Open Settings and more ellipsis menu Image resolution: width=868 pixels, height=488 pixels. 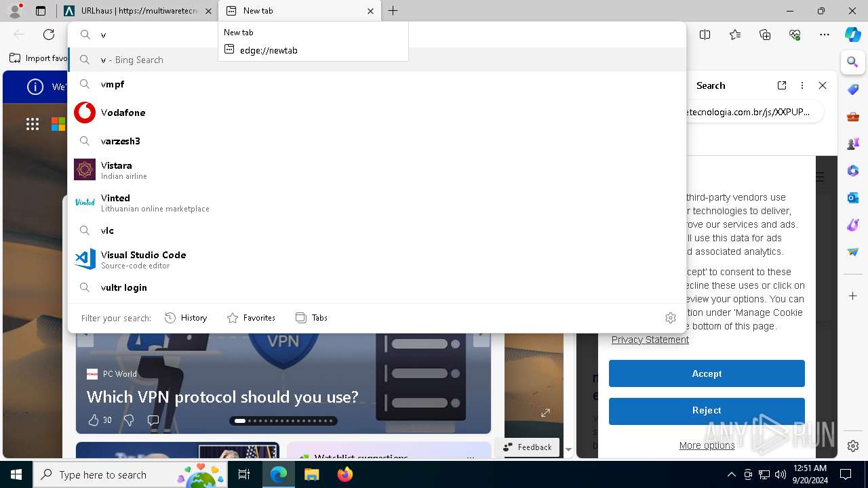825,35
